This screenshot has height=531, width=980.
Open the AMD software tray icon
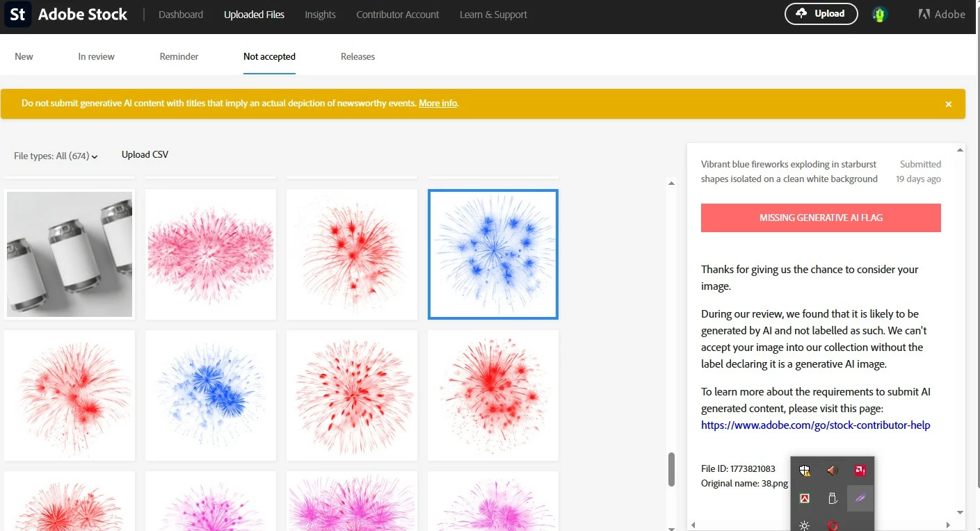[860, 471]
